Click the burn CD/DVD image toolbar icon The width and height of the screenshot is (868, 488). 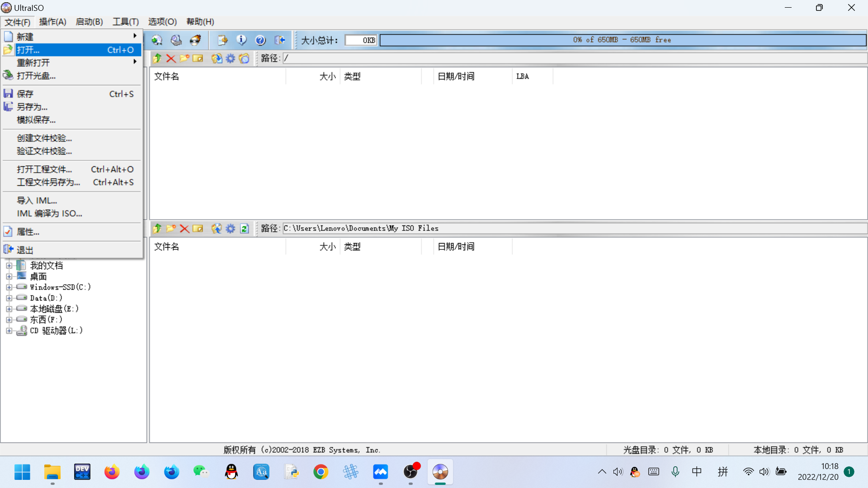point(195,40)
